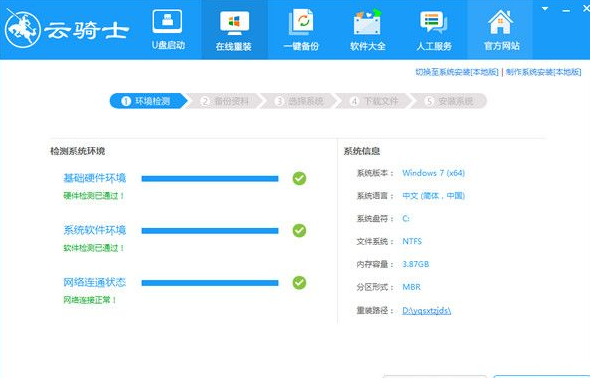Click the 中文 (简体，中国) language value
590x378 pixels.
click(433, 196)
